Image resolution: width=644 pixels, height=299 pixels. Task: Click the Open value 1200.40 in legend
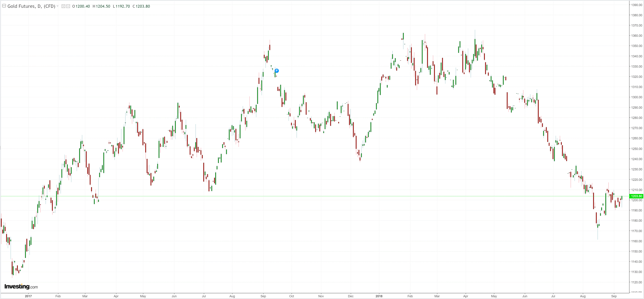point(83,6)
